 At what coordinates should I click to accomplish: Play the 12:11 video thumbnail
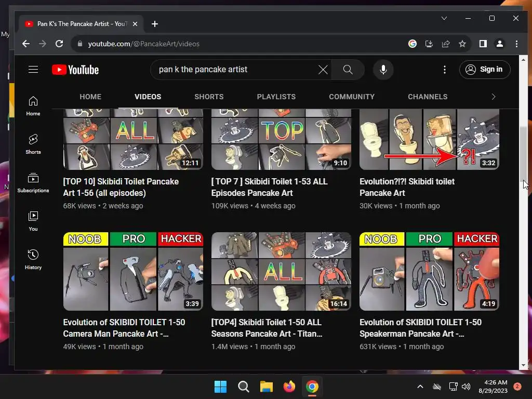tap(133, 139)
